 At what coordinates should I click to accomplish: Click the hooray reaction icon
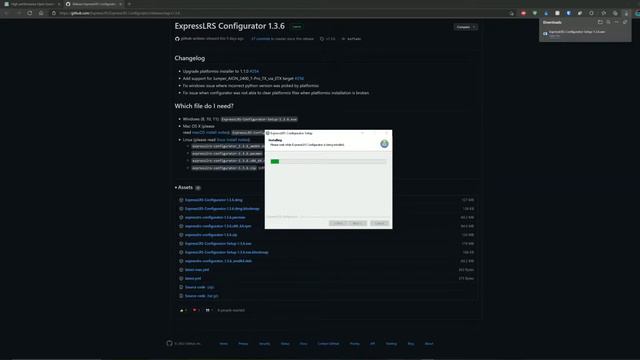(x=209, y=310)
